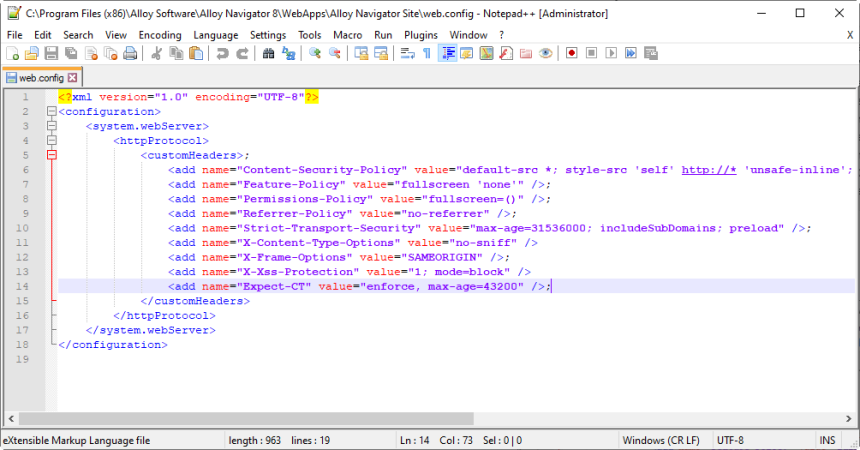Click the Zoom In magnifier icon
Viewport: 860px width, 450px height.
coord(315,54)
